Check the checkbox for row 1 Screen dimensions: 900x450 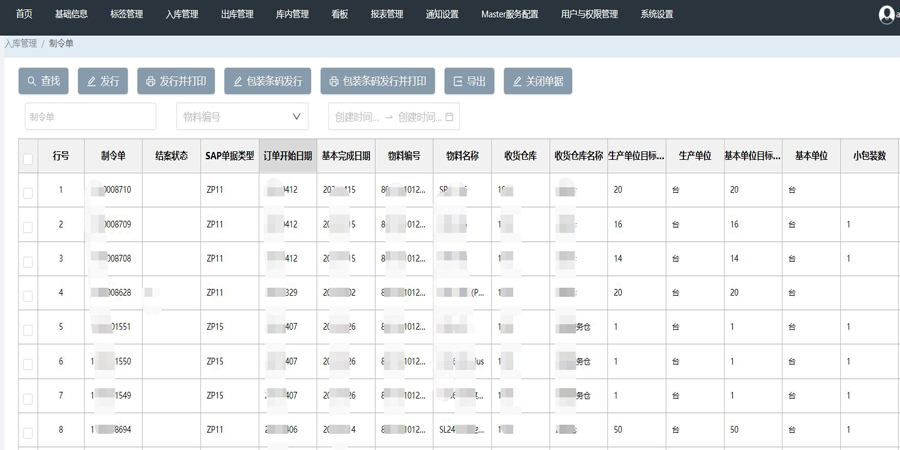[x=28, y=192]
